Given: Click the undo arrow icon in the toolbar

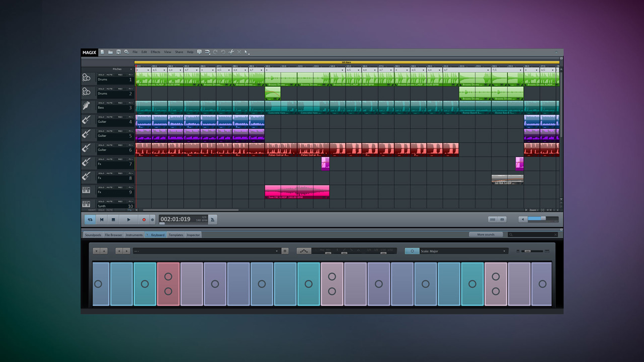Looking at the screenshot, I should coord(215,52).
